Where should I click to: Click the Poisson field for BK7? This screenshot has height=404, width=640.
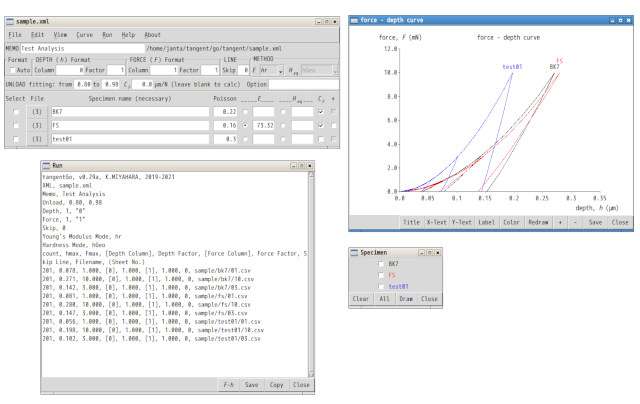[225, 112]
